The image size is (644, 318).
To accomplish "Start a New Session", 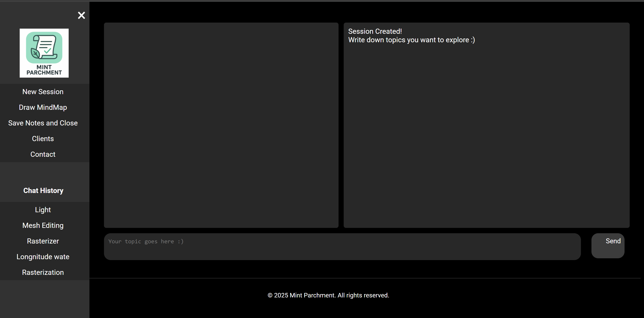I will pos(43,92).
